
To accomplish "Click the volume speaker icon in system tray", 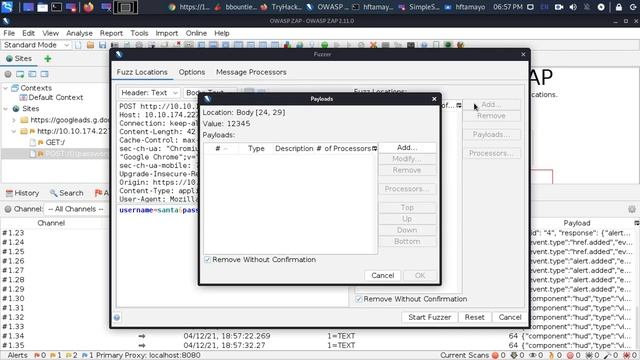I will click(x=573, y=7).
